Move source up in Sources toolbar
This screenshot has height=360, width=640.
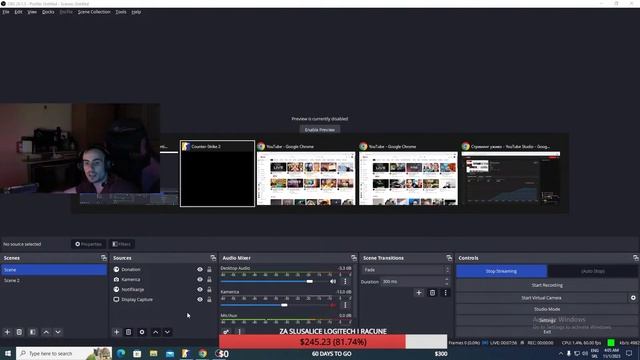(156, 332)
